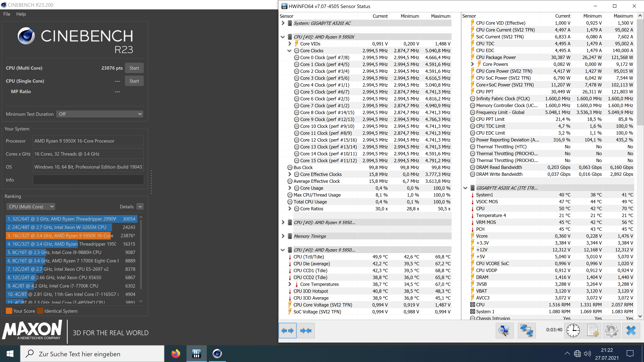Collapse GIGABYTE A520I AC ITE group
Screen dimensions: 644x362
[x=465, y=188]
